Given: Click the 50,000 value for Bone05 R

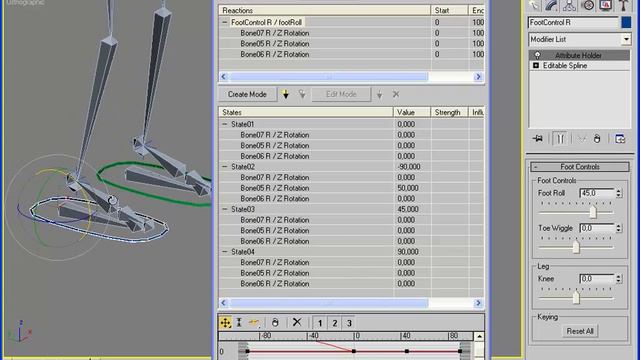Looking at the screenshot, I should [408, 188].
